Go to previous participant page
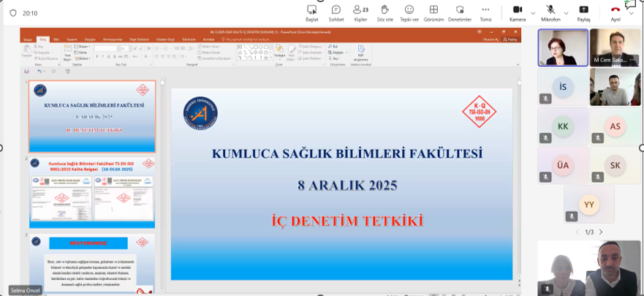This screenshot has height=296, width=644. point(577,232)
